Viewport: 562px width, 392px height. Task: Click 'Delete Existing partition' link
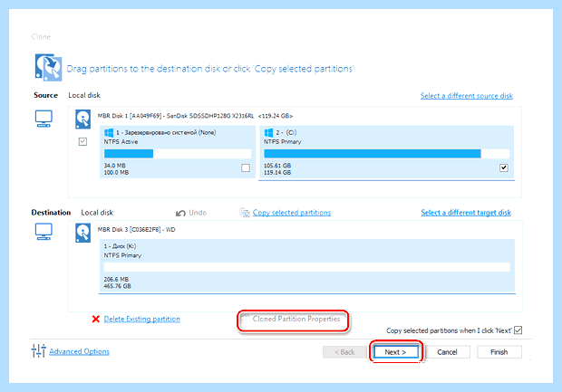(x=142, y=319)
